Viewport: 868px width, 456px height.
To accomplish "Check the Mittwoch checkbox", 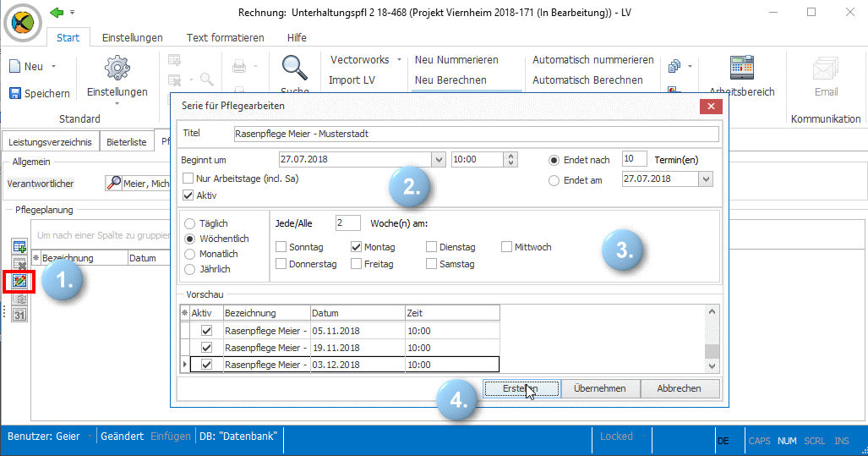I will [506, 247].
